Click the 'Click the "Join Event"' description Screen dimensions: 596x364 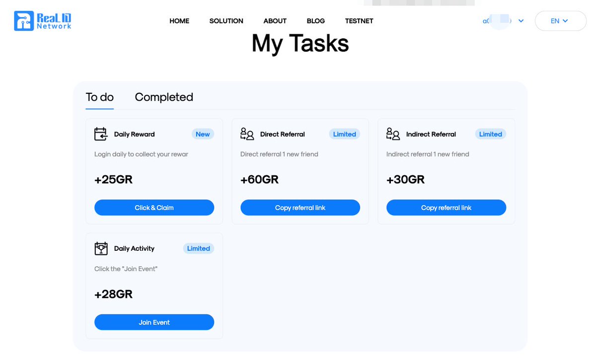(126, 269)
